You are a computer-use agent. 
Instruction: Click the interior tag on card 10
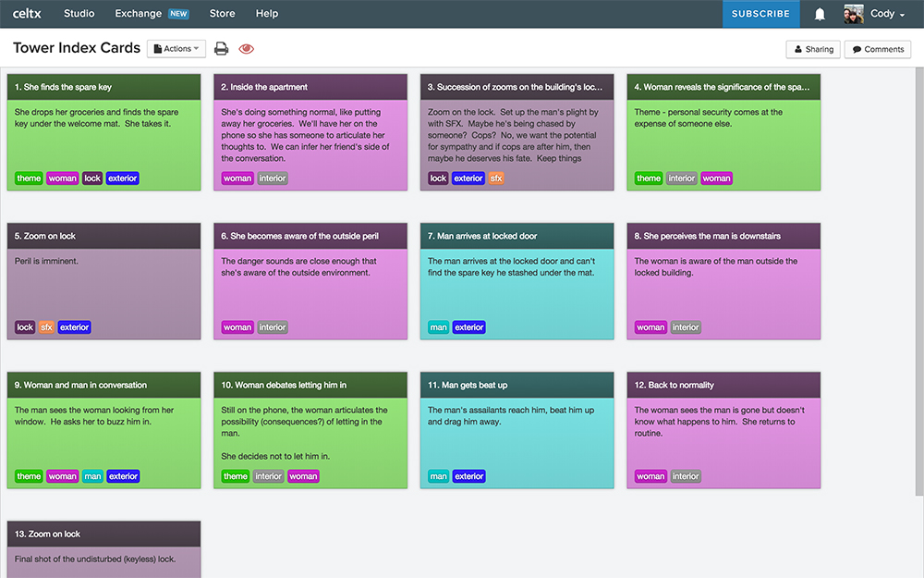269,476
